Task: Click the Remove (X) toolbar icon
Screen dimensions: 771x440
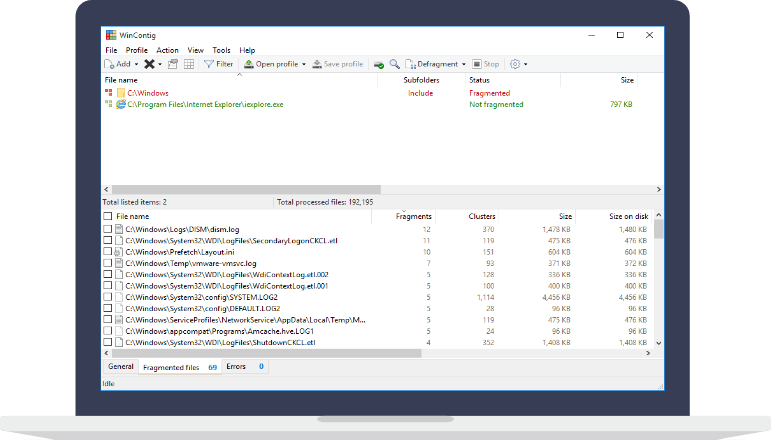Action: pyautogui.click(x=148, y=64)
